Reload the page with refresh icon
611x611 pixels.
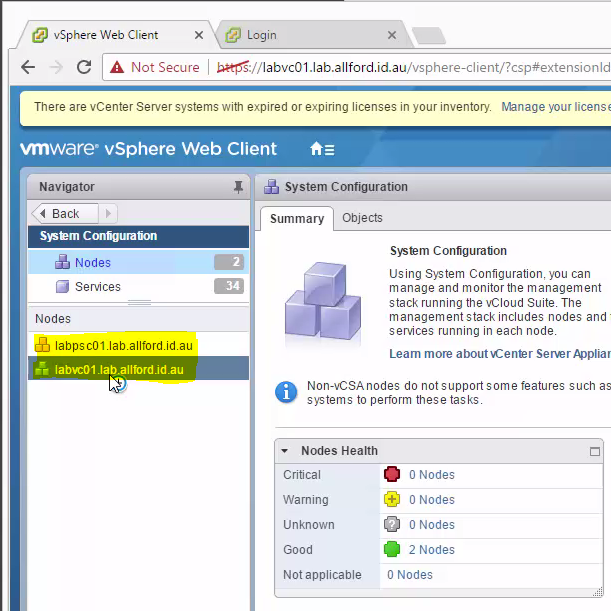84,67
